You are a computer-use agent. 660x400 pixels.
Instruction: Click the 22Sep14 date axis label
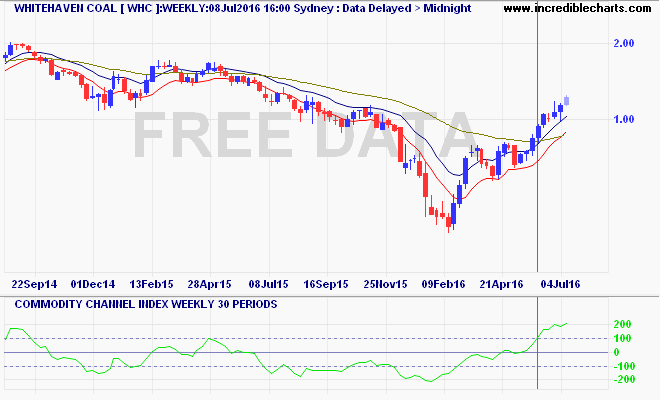(34, 284)
